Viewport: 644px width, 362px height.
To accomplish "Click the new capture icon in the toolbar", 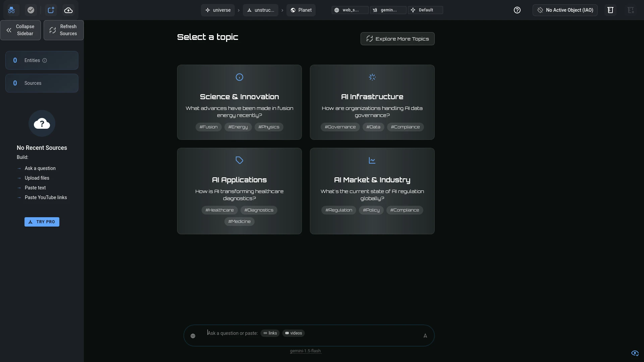I will pyautogui.click(x=51, y=10).
